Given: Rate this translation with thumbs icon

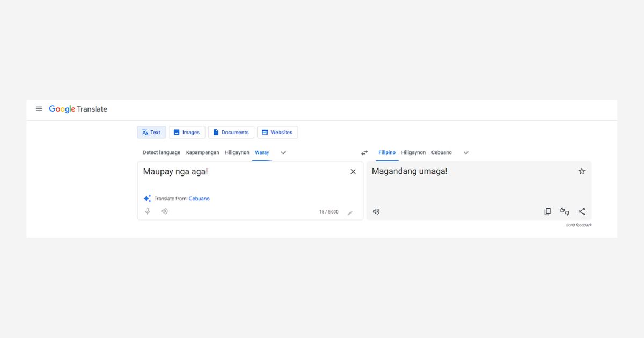Looking at the screenshot, I should coord(565,211).
